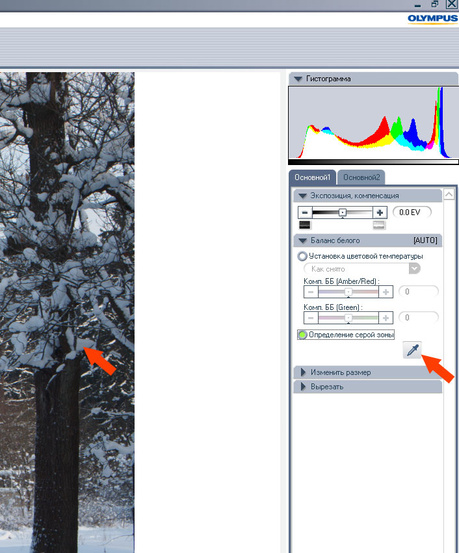The width and height of the screenshot is (459, 553).
Task: Collapse the Гистограмма panel
Action: pos(298,79)
